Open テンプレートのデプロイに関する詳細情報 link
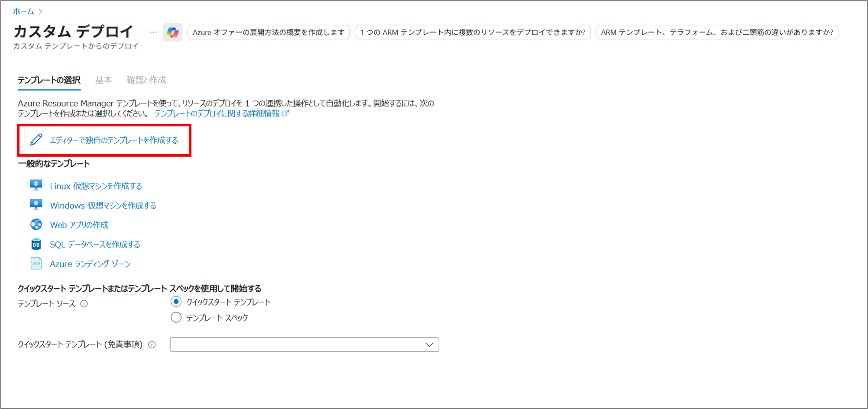Viewport: 868px width, 409px height. tap(217, 113)
